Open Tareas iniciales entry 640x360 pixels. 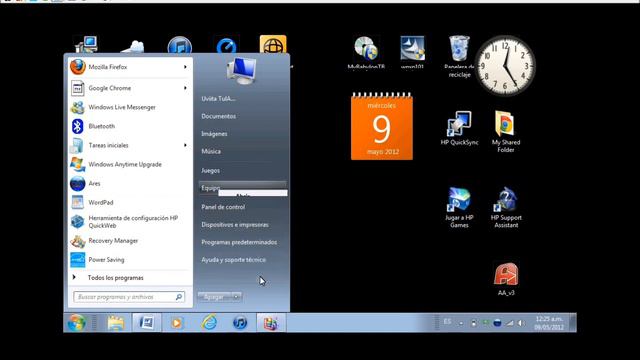coord(129,145)
